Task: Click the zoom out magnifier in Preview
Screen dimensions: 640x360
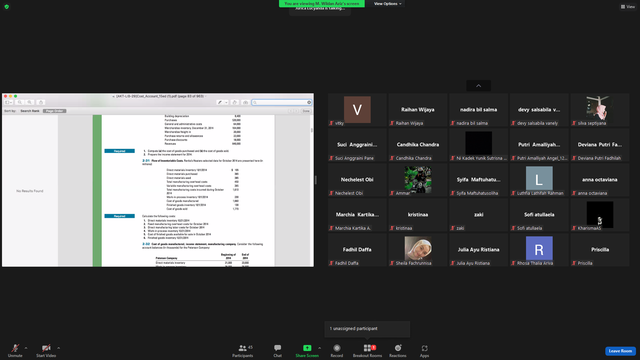Action: pyautogui.click(x=20, y=102)
